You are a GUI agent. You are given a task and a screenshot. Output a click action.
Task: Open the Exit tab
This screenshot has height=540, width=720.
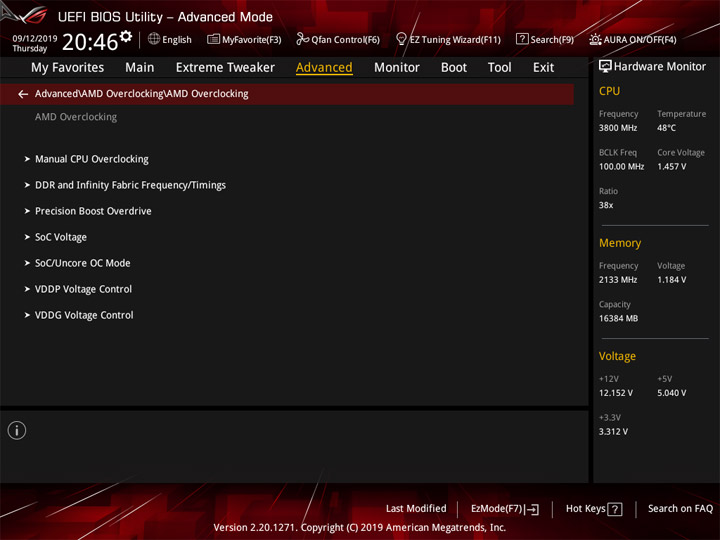543,68
